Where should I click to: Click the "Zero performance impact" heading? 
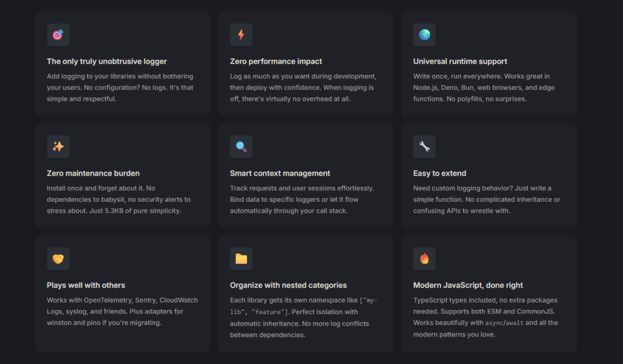(x=276, y=61)
